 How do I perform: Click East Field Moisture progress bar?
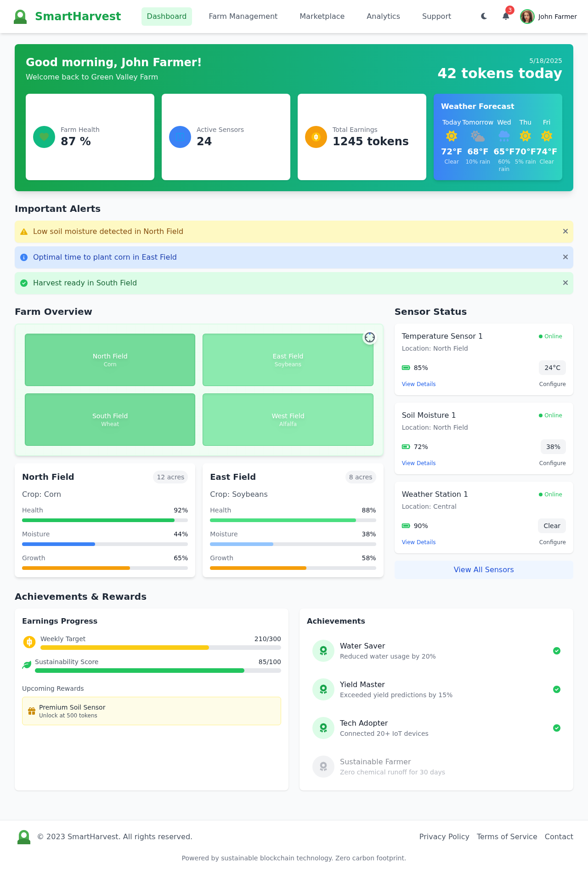click(293, 544)
